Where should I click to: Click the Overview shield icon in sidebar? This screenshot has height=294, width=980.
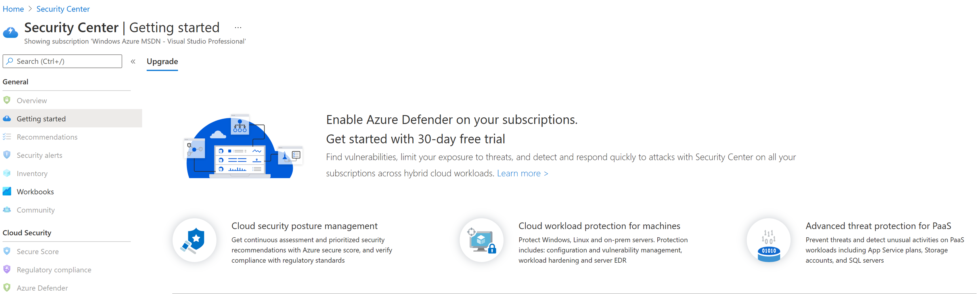[x=7, y=100]
